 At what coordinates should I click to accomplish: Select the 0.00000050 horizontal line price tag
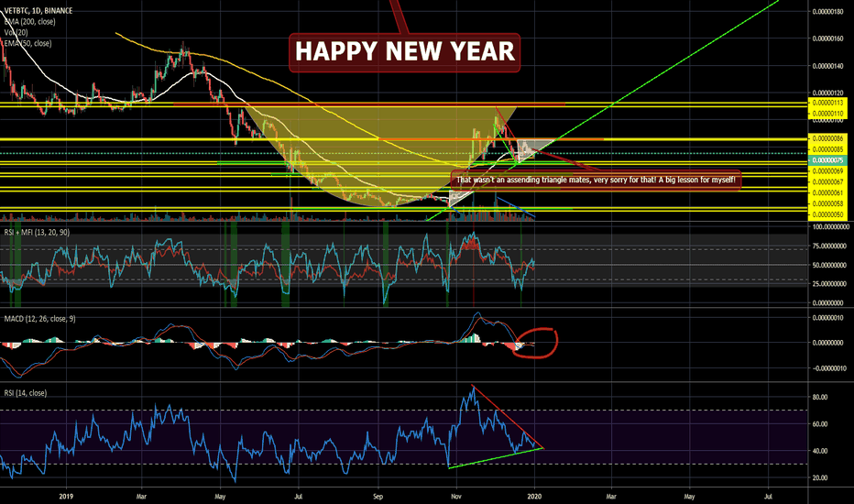827,214
